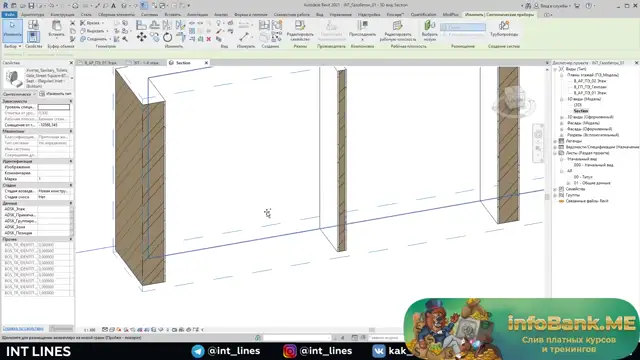Click the Copy tool next to Move

click(x=154, y=38)
